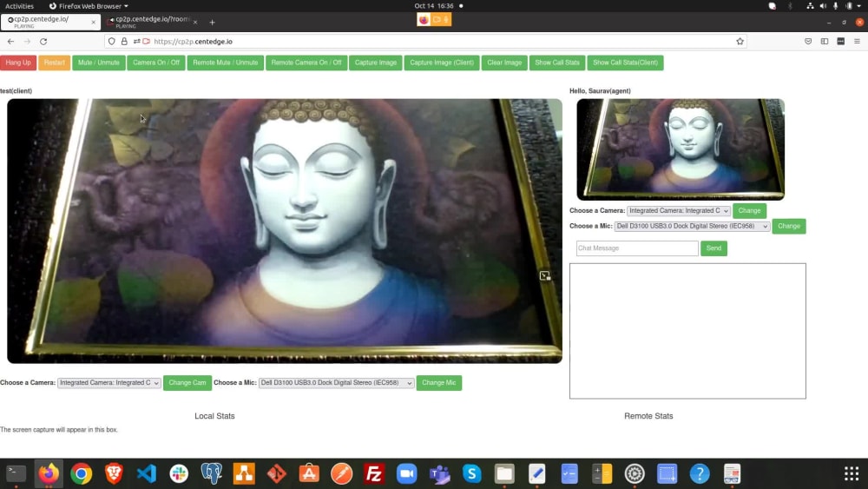Click the camera permission indicator in address bar
Viewport: 868px width, 489px height.
146,42
